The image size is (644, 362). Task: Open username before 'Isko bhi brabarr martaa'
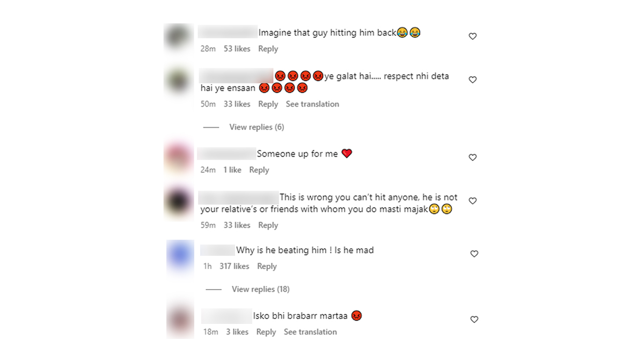point(226,316)
